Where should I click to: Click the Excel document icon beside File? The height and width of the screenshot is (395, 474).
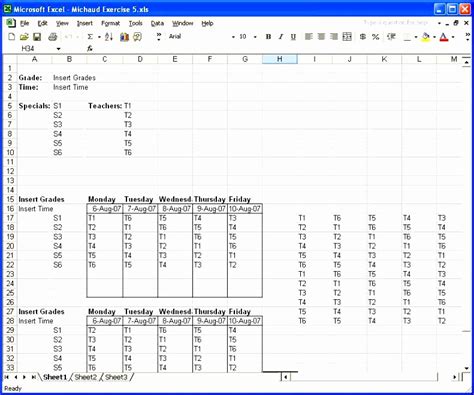11,23
